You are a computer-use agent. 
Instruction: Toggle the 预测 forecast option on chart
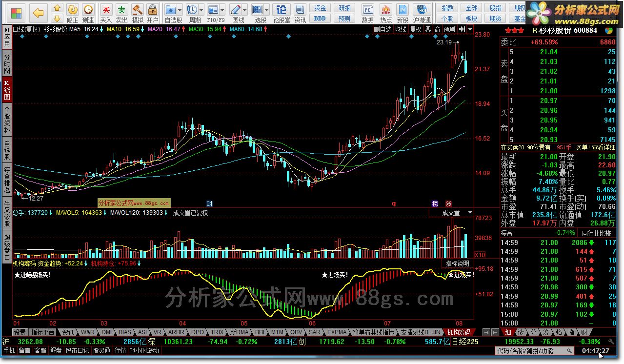[x=449, y=29]
